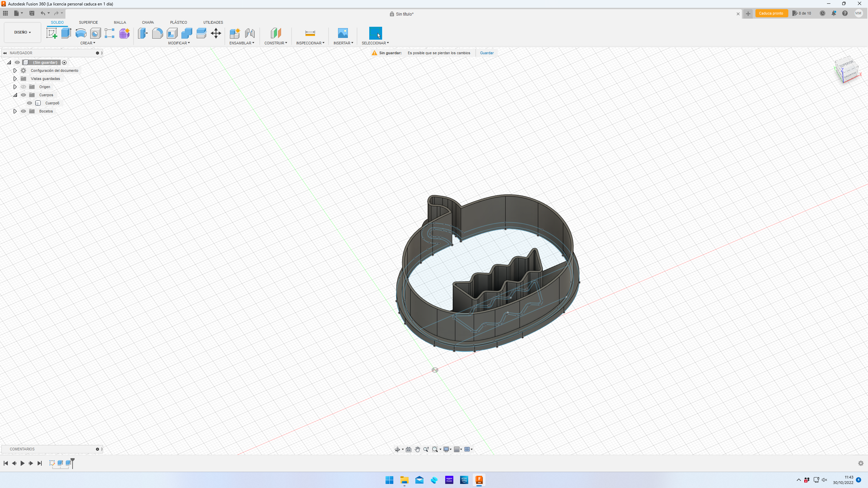Show the hidden Origen folder
Screen dimensions: 868x488
coord(23,87)
